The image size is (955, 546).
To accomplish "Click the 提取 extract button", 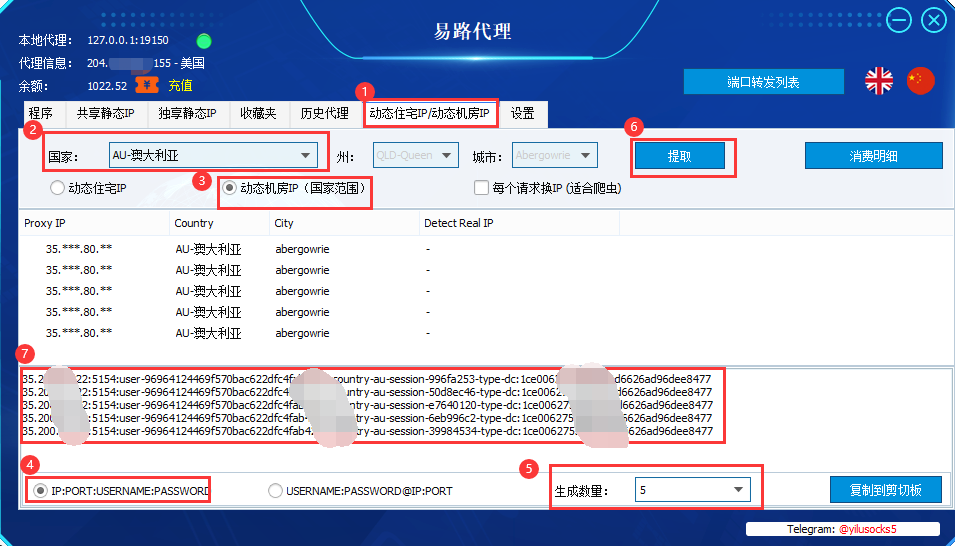I will (680, 156).
